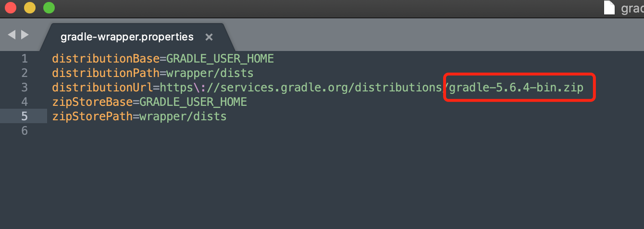Click the document icon in title bar
The height and width of the screenshot is (229, 644).
click(609, 7)
